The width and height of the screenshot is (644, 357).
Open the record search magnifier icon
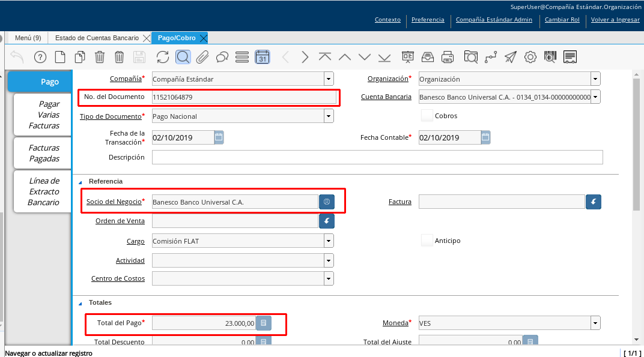(x=183, y=57)
